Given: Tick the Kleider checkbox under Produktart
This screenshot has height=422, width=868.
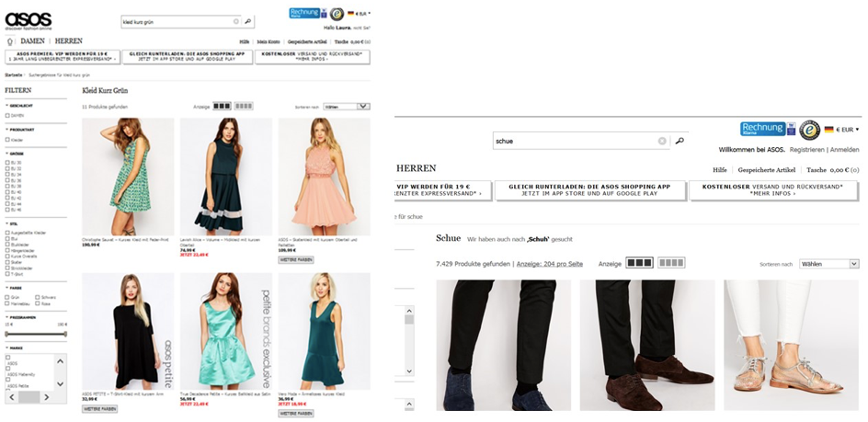Looking at the screenshot, I should point(7,140).
